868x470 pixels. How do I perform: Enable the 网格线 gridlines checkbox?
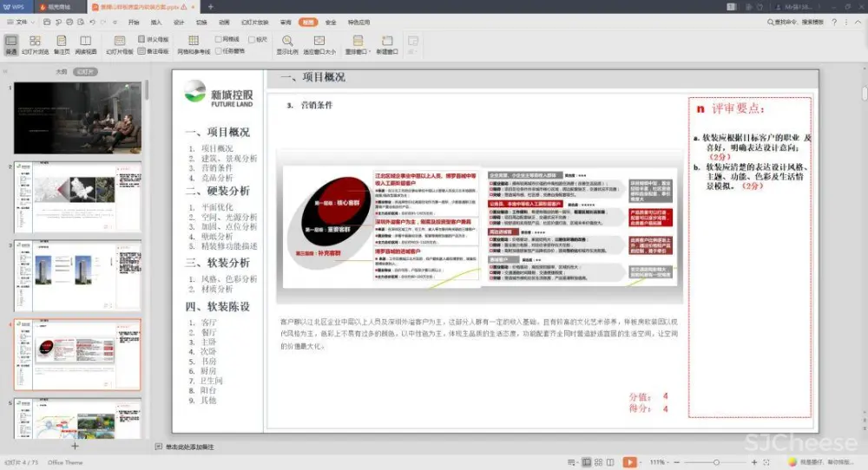[219, 39]
